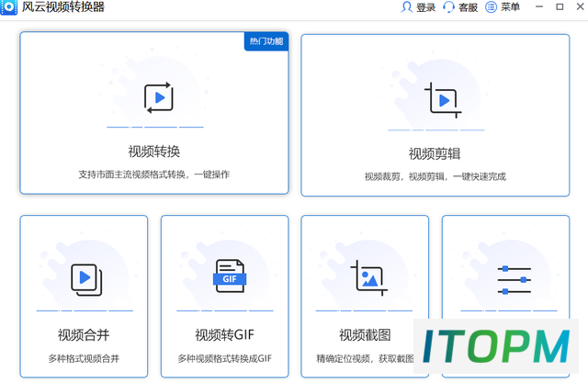Click text 多种视频格式转换成GIF
Image resolution: width=588 pixels, height=383 pixels.
[224, 358]
